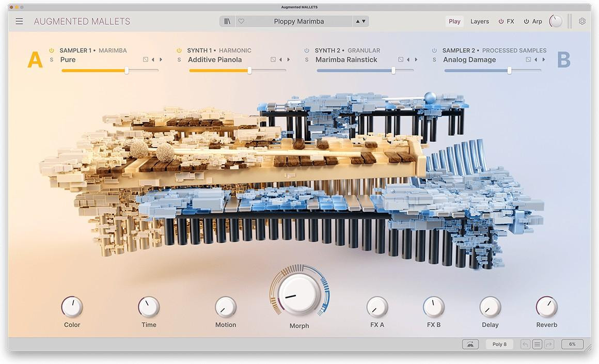Solo the SYNTH 2 Granular layer
This screenshot has height=364, width=599.
(x=306, y=59)
